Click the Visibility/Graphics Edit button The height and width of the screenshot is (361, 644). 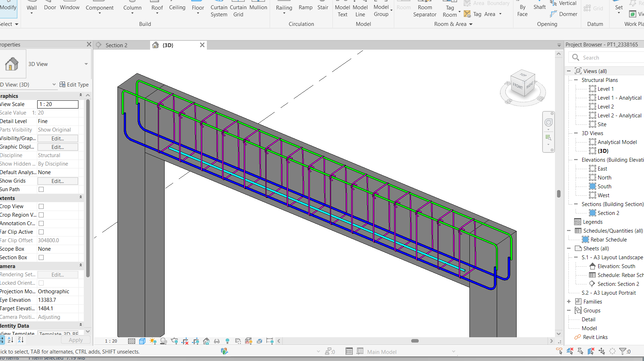click(x=57, y=138)
